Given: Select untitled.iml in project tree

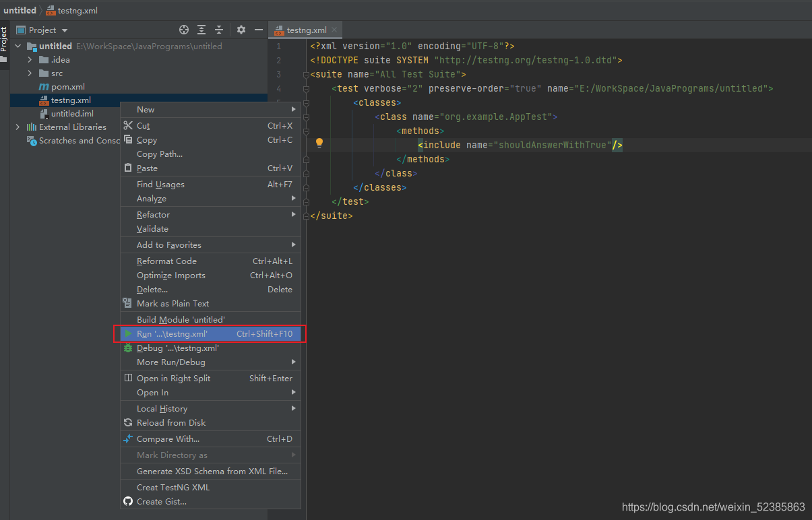Looking at the screenshot, I should (x=72, y=114).
